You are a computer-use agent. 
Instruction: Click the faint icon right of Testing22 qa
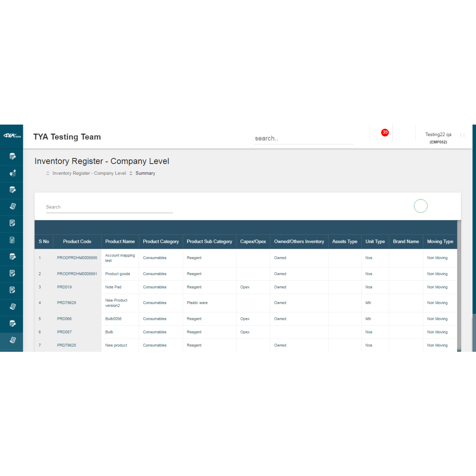[462, 135]
